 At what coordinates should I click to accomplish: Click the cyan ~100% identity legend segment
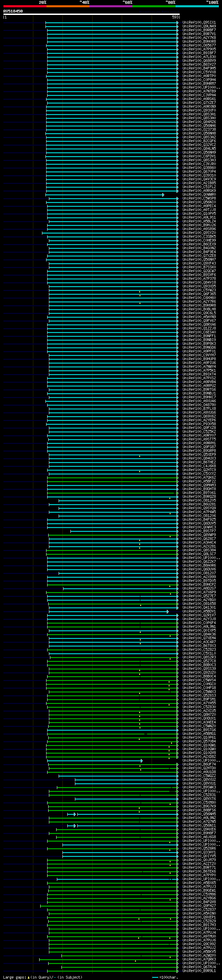point(197,6)
